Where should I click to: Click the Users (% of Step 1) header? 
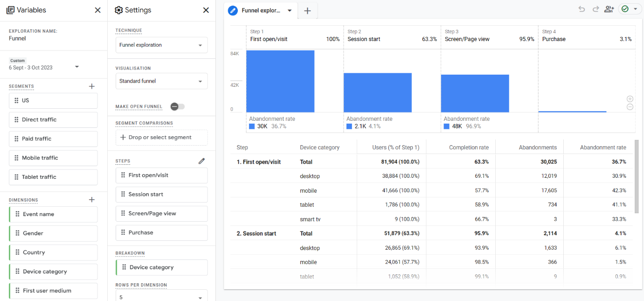tap(396, 147)
